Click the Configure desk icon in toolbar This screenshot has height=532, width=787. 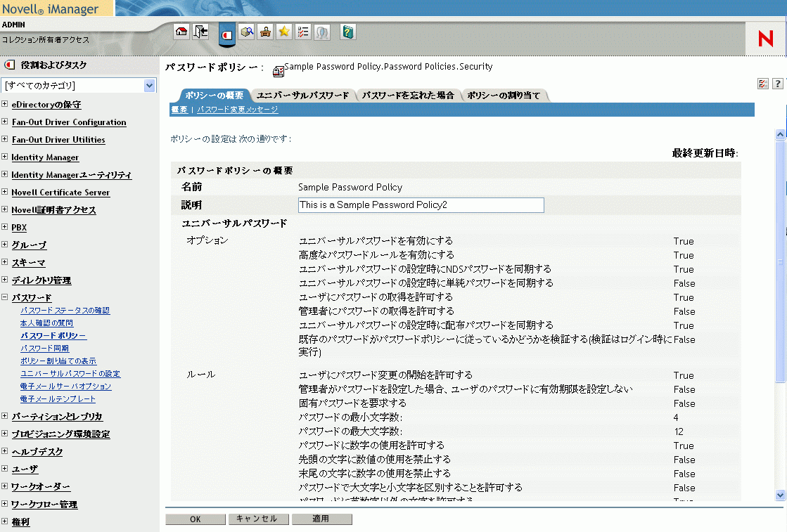[266, 32]
